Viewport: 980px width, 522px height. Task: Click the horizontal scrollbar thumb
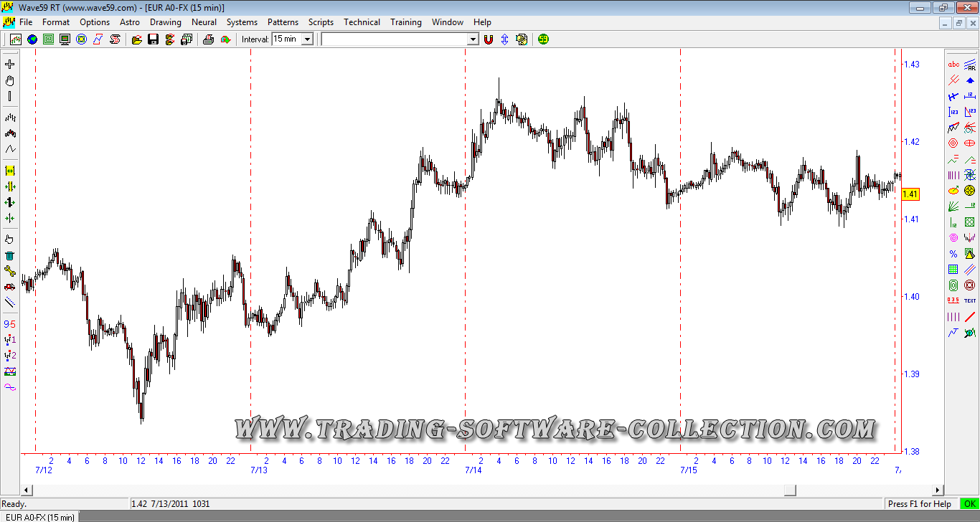(790, 490)
